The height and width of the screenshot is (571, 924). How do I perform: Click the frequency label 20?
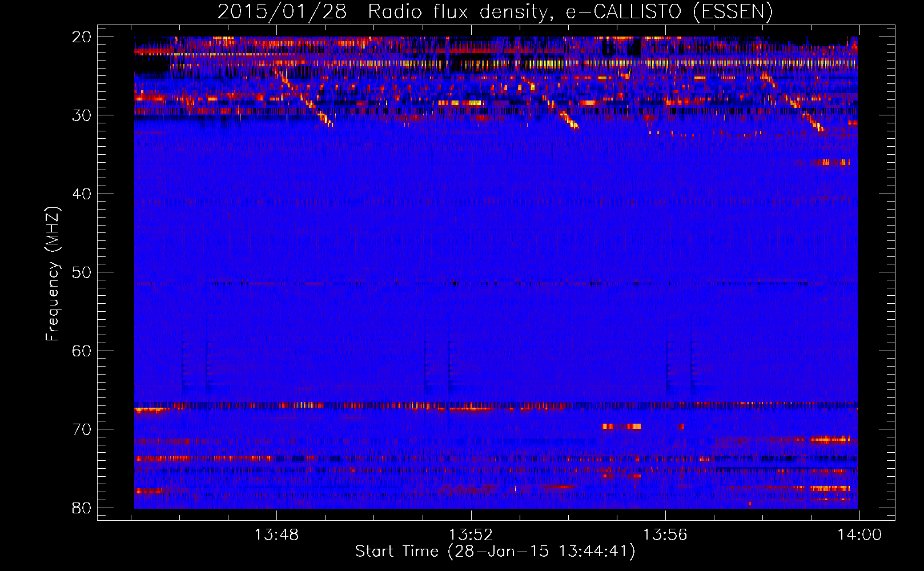pyautogui.click(x=82, y=37)
